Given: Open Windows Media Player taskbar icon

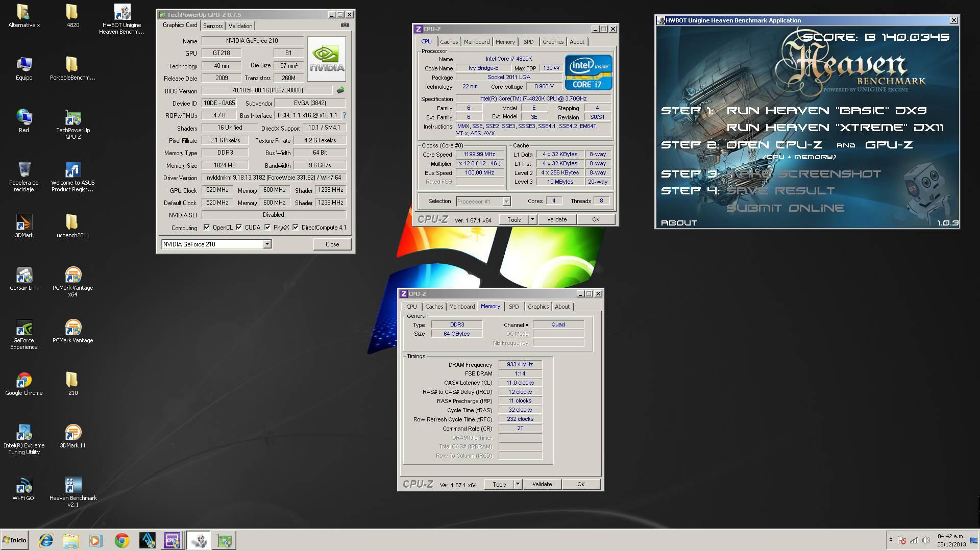Looking at the screenshot, I should tap(95, 540).
